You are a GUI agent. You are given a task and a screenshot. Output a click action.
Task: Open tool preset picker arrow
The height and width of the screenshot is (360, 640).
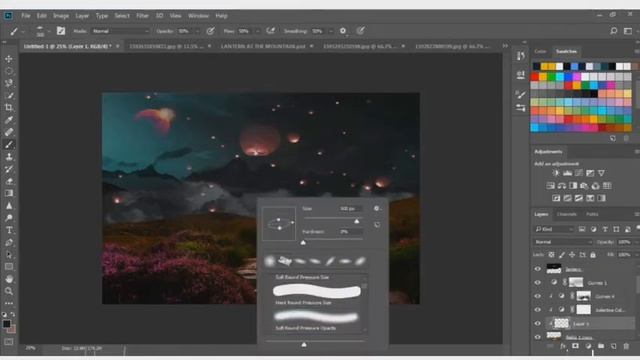tap(23, 31)
